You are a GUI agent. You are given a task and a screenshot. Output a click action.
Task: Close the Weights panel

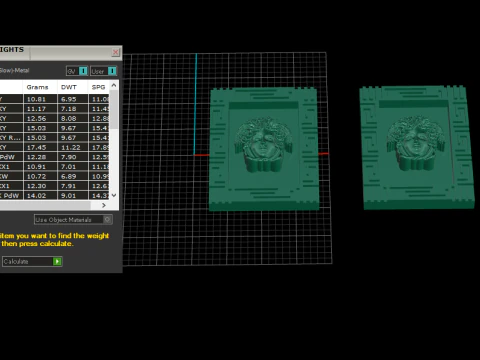(116, 52)
